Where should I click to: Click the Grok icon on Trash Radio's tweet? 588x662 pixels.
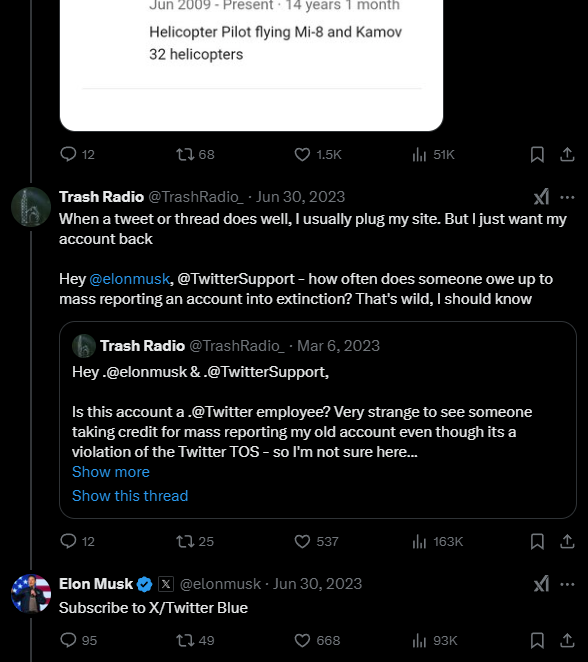[x=542, y=197]
